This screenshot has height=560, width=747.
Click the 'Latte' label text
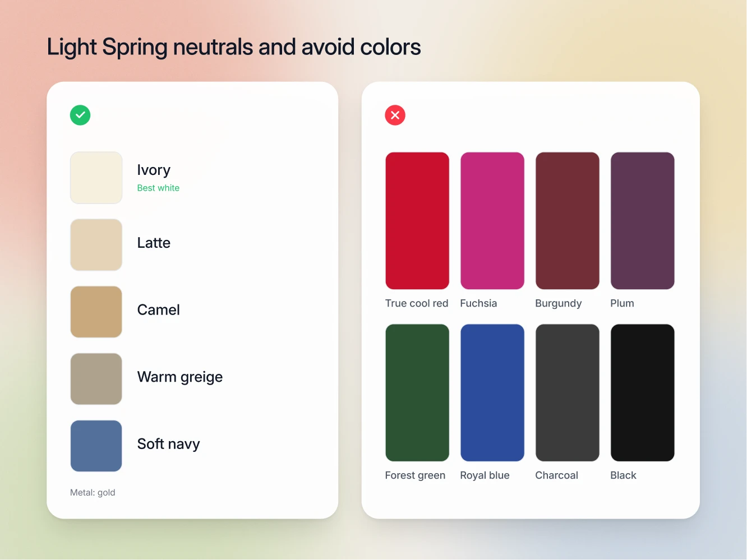pyautogui.click(x=154, y=243)
